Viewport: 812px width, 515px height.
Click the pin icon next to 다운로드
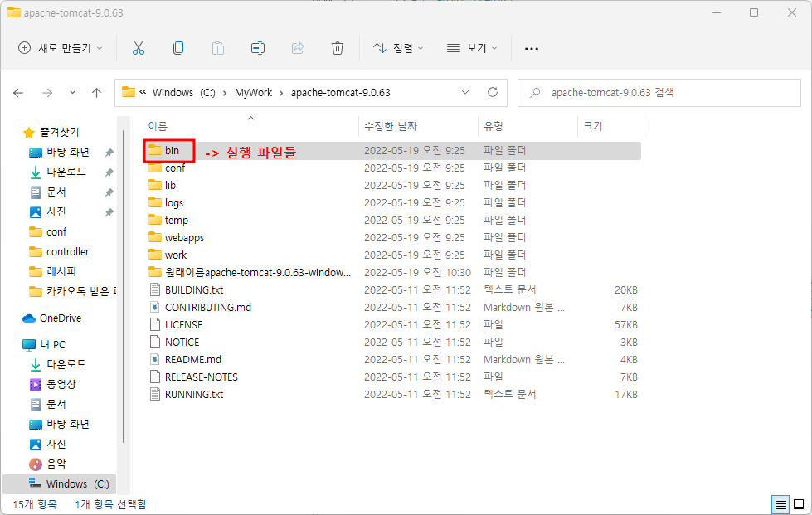click(109, 172)
